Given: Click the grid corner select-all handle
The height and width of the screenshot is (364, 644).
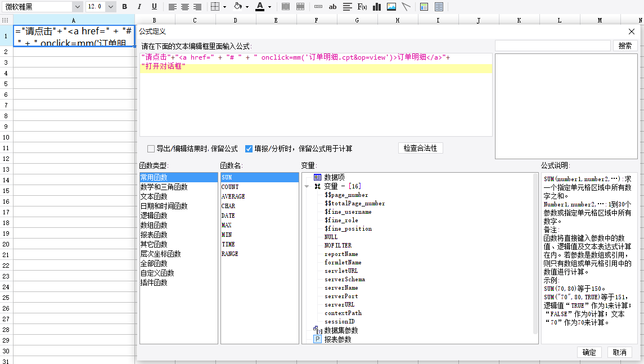Looking at the screenshot, I should point(5,20).
